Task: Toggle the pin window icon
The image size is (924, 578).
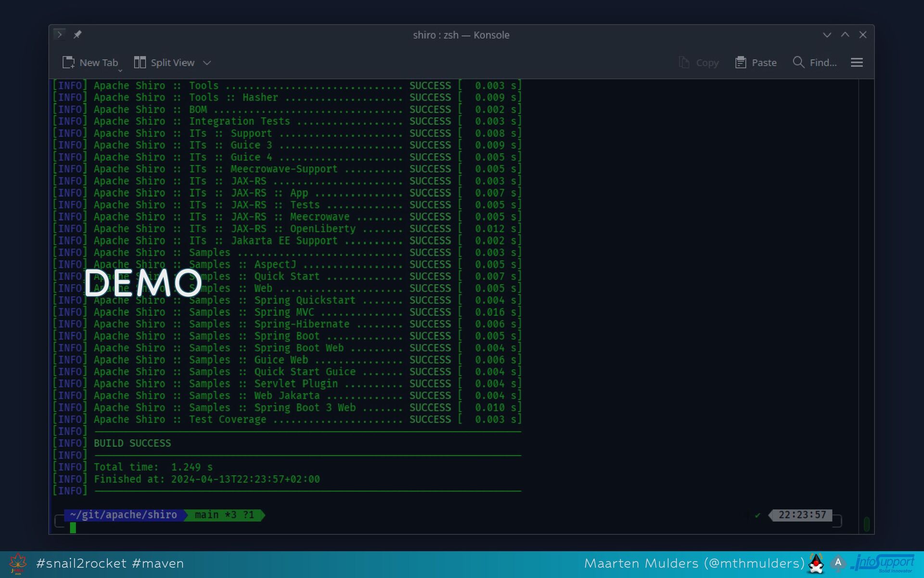Action: pyautogui.click(x=77, y=35)
